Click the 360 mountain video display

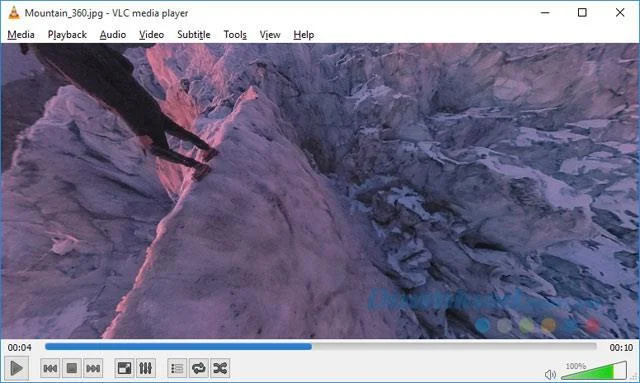point(320,191)
